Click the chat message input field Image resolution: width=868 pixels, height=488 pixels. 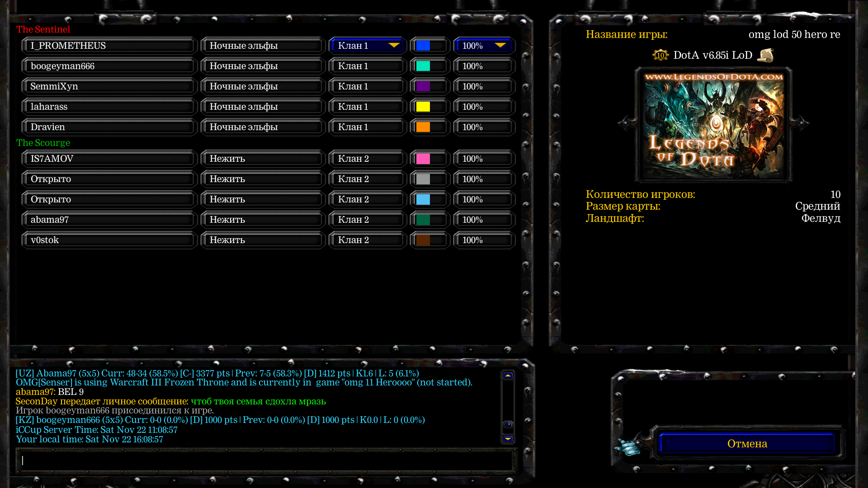click(x=266, y=460)
